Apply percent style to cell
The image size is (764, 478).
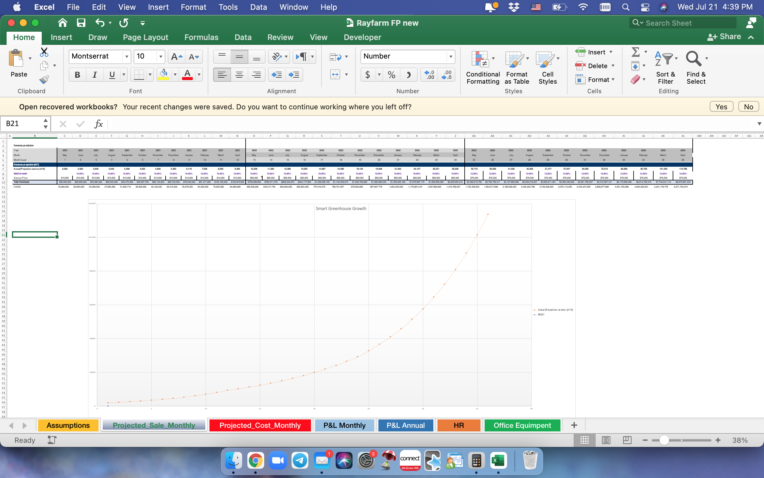391,75
